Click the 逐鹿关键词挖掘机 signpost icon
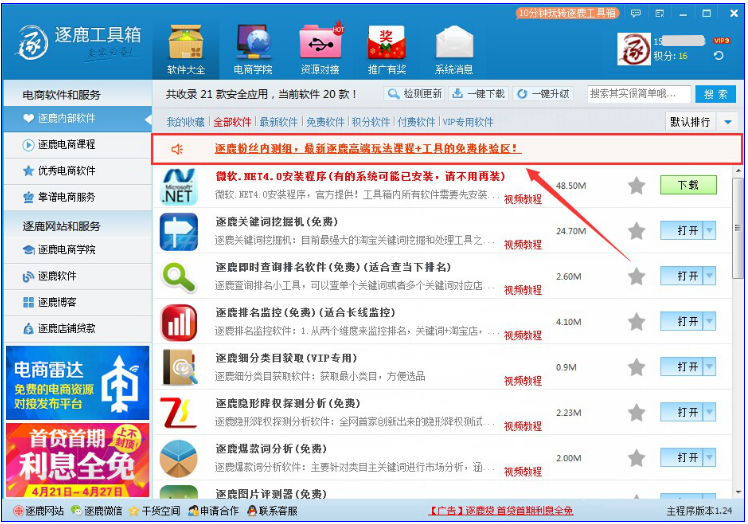748x524 pixels. (178, 232)
